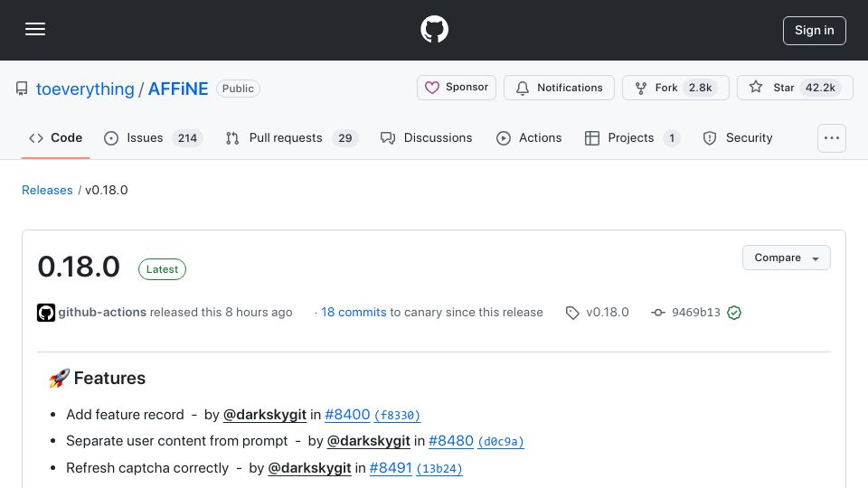Go back to the Releases list
This screenshot has width=868, height=488.
47,191
